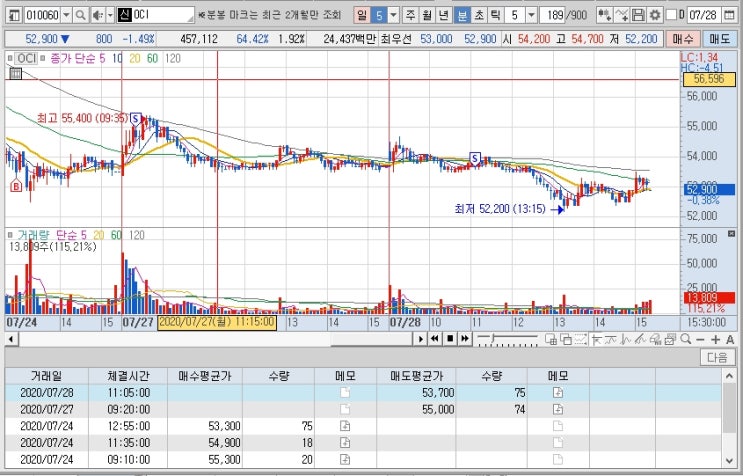Click the fast-forward button in replay controls
Screen dimensions: 743x476
(465, 339)
